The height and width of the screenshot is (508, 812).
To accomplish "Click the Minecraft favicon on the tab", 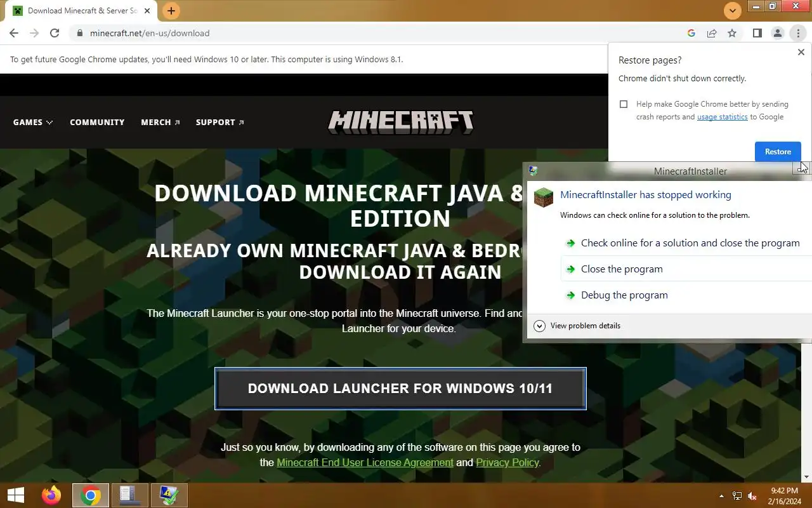I will point(18,11).
